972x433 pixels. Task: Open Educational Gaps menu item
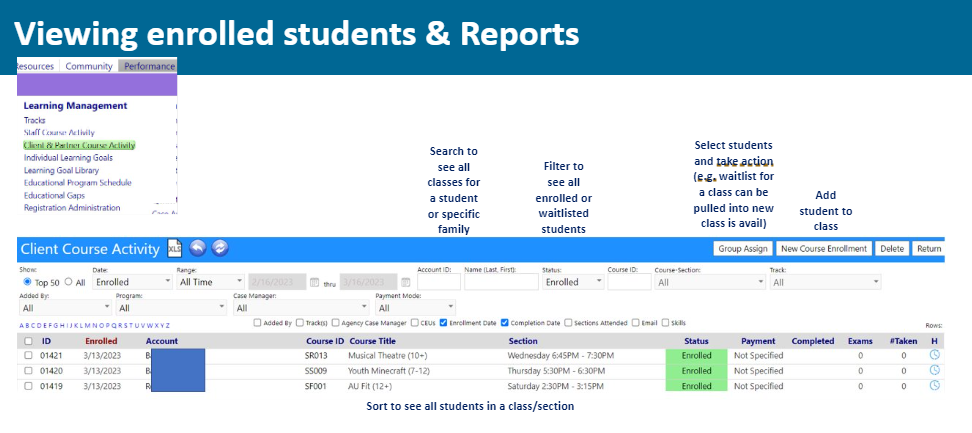tap(55, 195)
